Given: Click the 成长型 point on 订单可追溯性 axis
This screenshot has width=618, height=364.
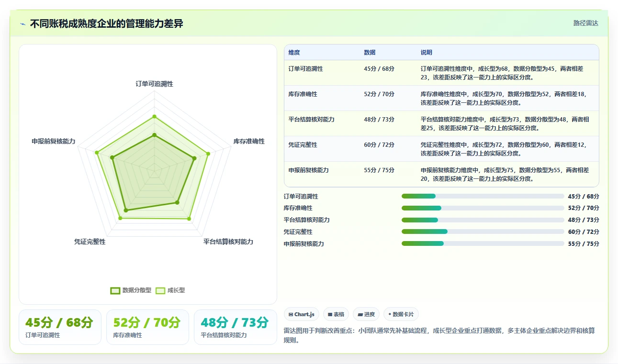Looking at the screenshot, I should click(x=154, y=116).
